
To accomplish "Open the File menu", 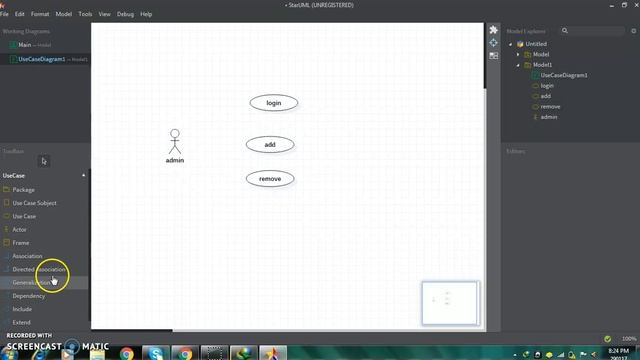I will click(4, 14).
